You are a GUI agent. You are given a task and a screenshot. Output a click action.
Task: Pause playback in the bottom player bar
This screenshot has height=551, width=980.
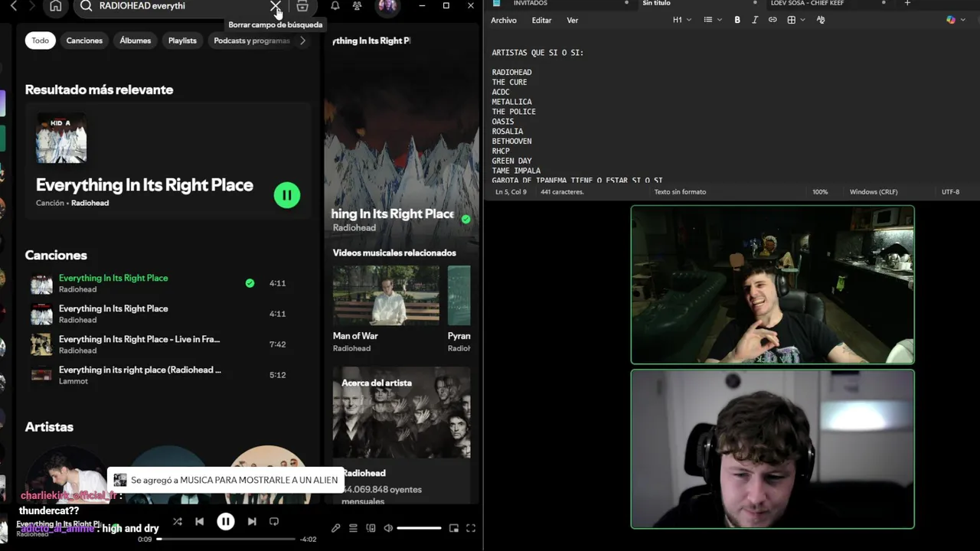pos(225,521)
